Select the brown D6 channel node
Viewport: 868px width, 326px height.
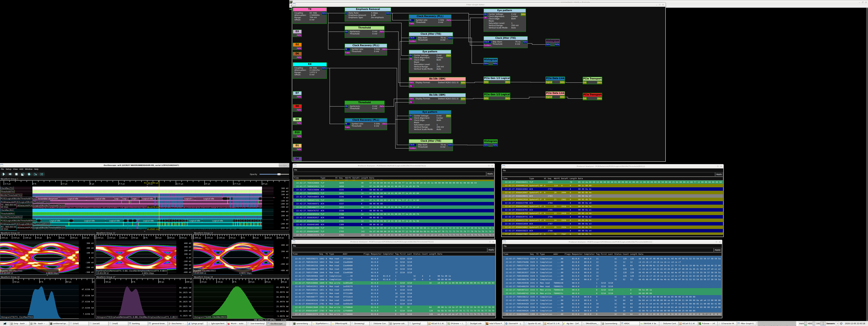coord(297,55)
